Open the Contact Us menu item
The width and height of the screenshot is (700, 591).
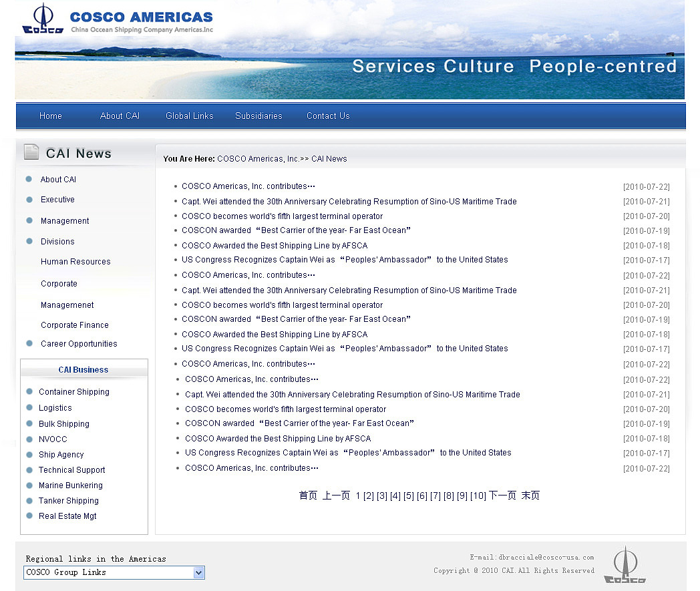pos(328,116)
